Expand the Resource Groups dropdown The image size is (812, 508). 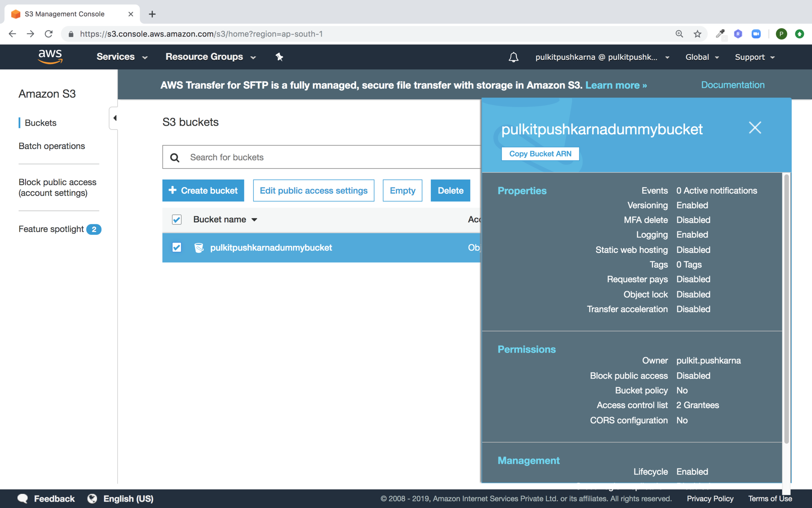tap(211, 57)
